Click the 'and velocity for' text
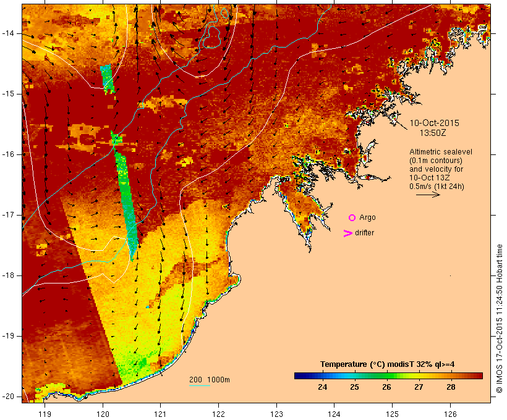Image resolution: width=507 pixels, height=420 pixels. coord(436,169)
